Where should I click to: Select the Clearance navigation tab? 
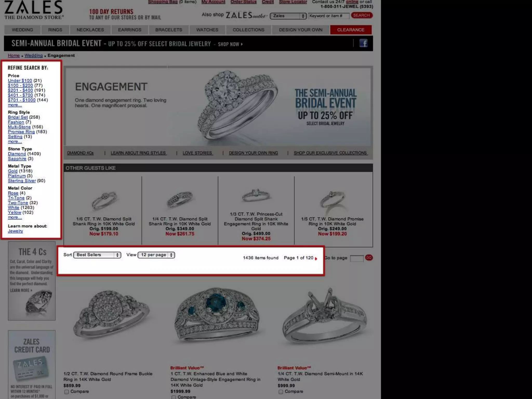click(350, 30)
